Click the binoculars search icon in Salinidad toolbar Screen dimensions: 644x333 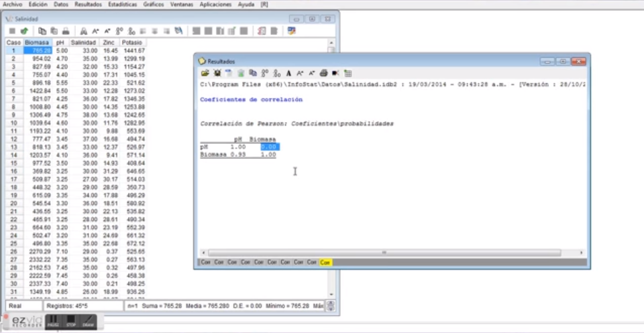pos(84,31)
